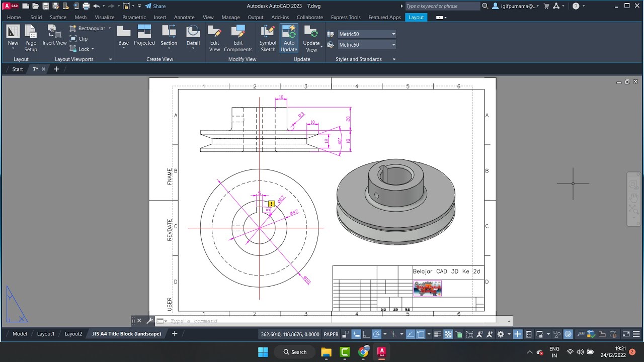Toggle PAPER space in status bar
The width and height of the screenshot is (644, 362).
pos(331,334)
